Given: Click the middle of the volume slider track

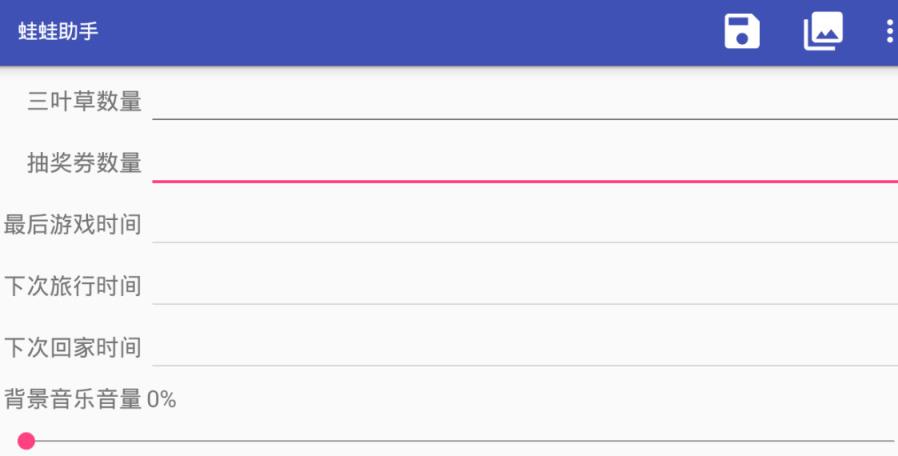Looking at the screenshot, I should click(460, 441).
